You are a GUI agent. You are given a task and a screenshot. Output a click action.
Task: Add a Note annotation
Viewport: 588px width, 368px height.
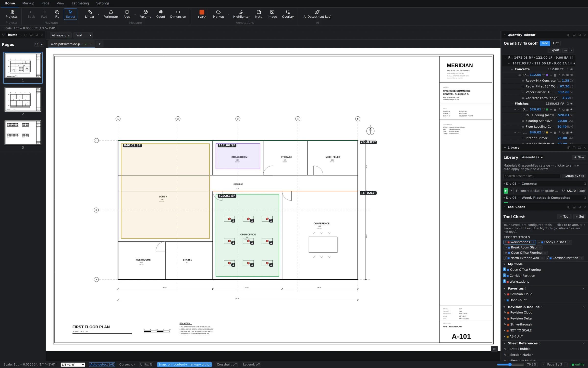259,14
